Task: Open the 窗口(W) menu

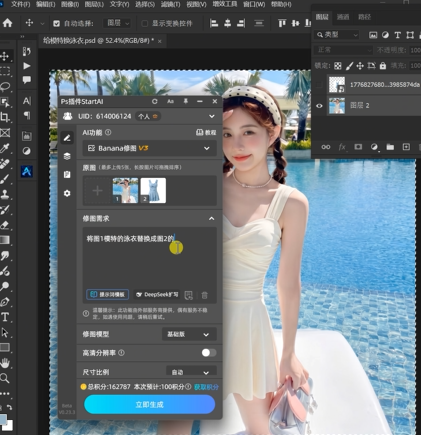Action: tap(254, 4)
